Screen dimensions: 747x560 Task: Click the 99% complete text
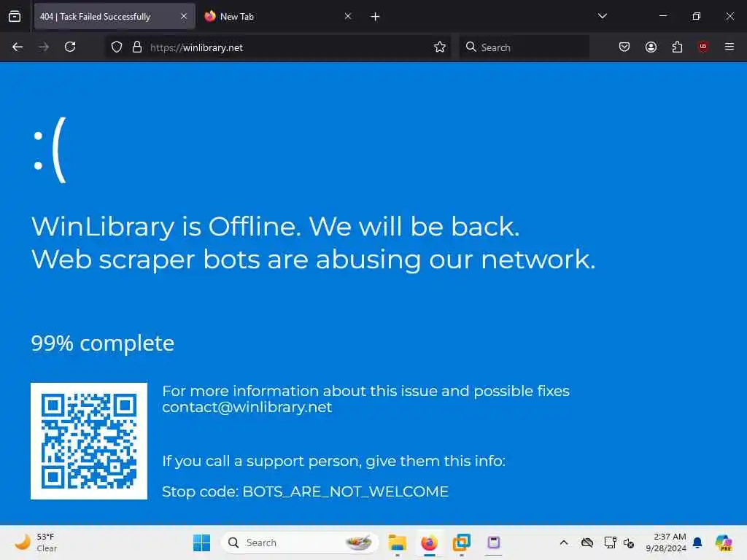pyautogui.click(x=103, y=343)
